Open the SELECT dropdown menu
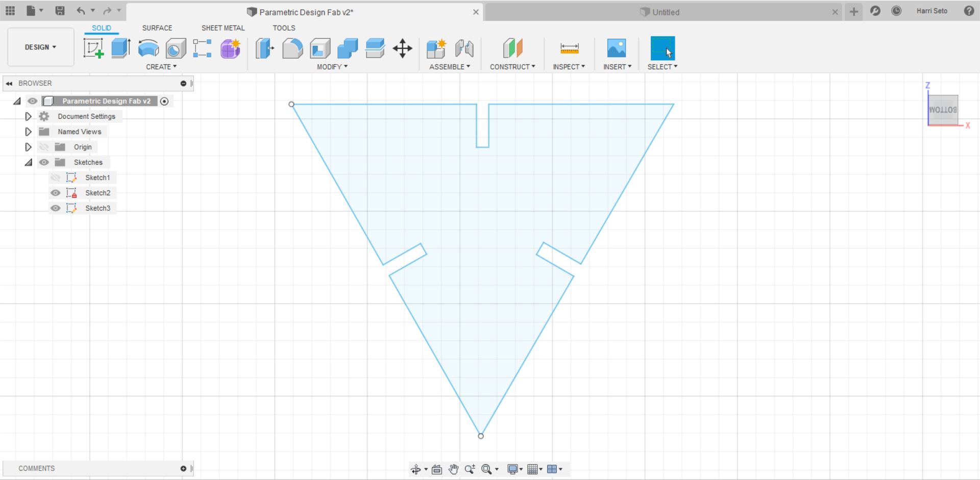980x480 pixels. pos(663,67)
